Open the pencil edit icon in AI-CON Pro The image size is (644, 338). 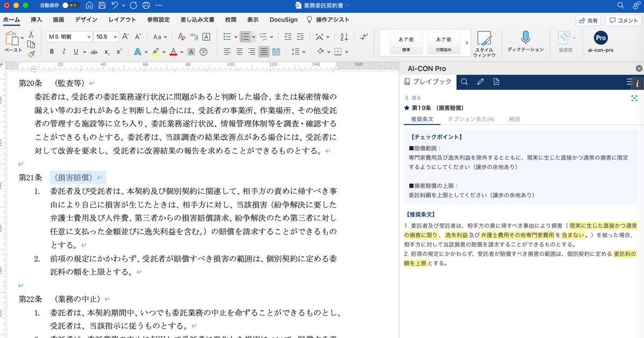point(480,82)
